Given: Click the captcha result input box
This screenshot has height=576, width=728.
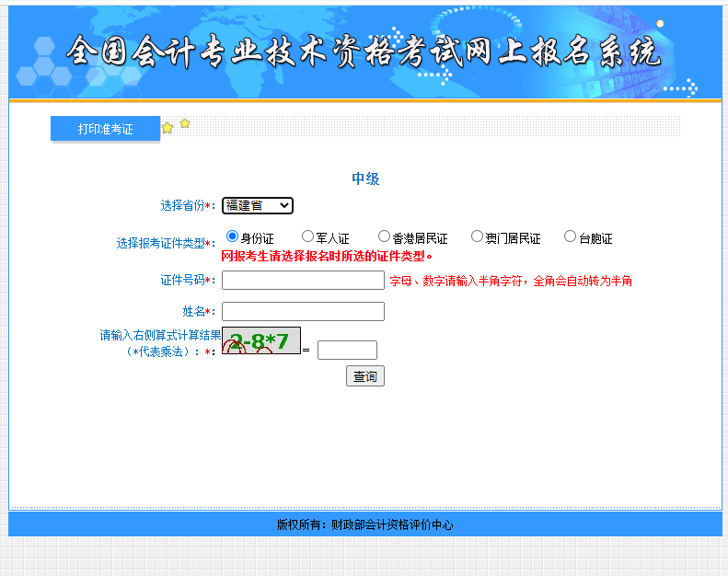Looking at the screenshot, I should [x=347, y=351].
